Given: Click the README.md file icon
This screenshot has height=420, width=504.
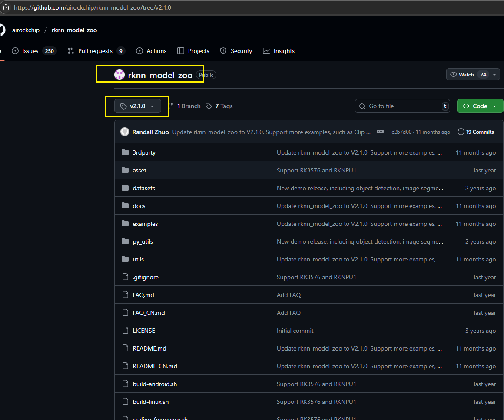Looking at the screenshot, I should (x=126, y=348).
